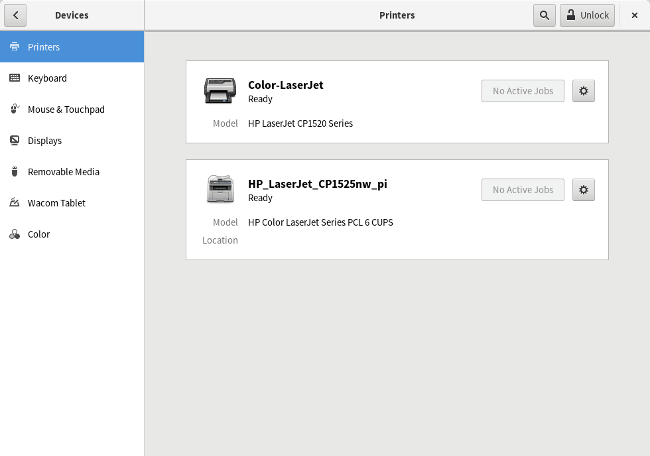Open the Keyboard settings panel

click(47, 78)
